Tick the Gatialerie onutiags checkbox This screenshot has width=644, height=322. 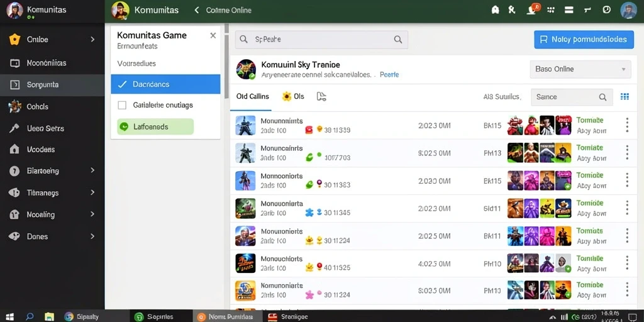122,105
